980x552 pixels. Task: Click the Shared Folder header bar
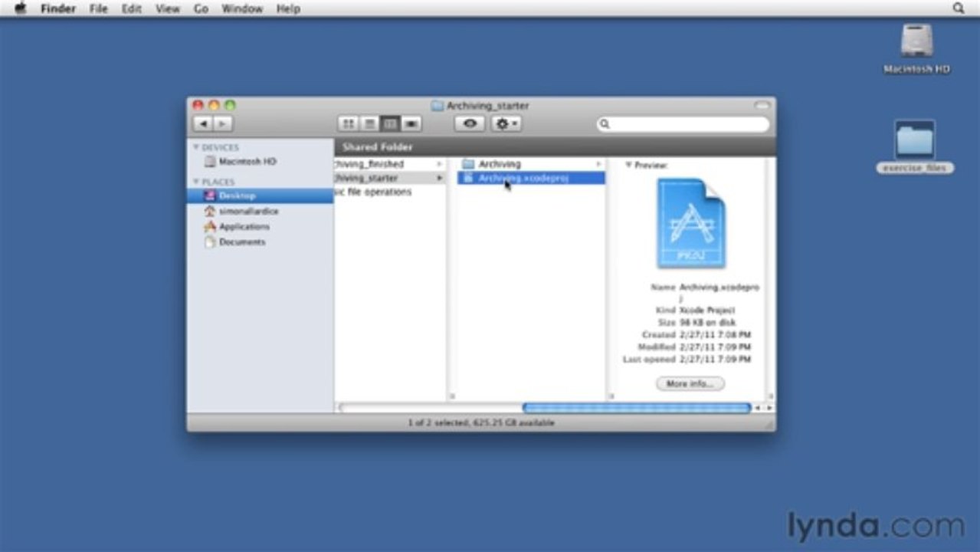[x=555, y=147]
